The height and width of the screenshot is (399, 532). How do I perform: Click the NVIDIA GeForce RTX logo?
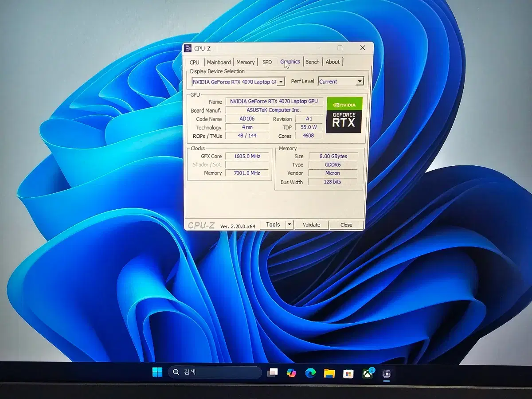[x=344, y=115]
